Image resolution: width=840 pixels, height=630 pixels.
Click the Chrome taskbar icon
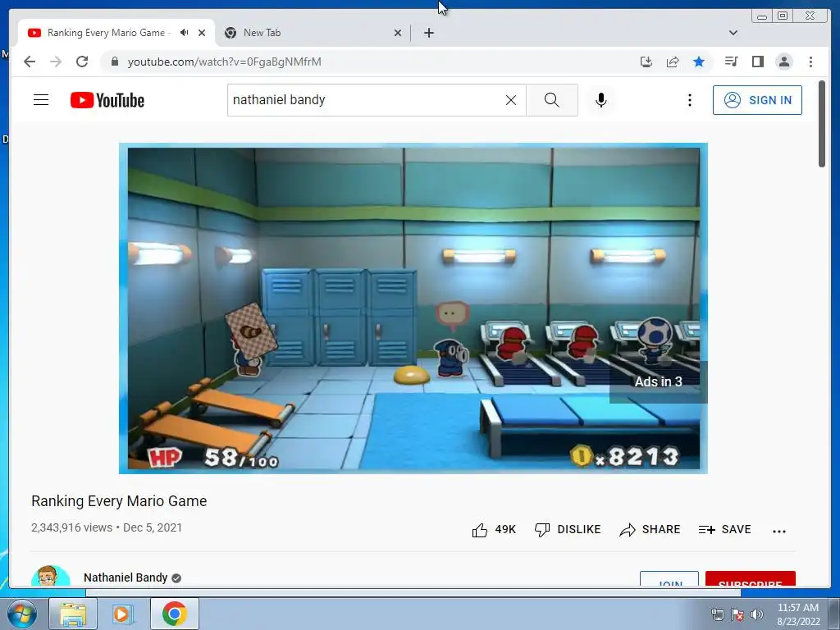[175, 614]
